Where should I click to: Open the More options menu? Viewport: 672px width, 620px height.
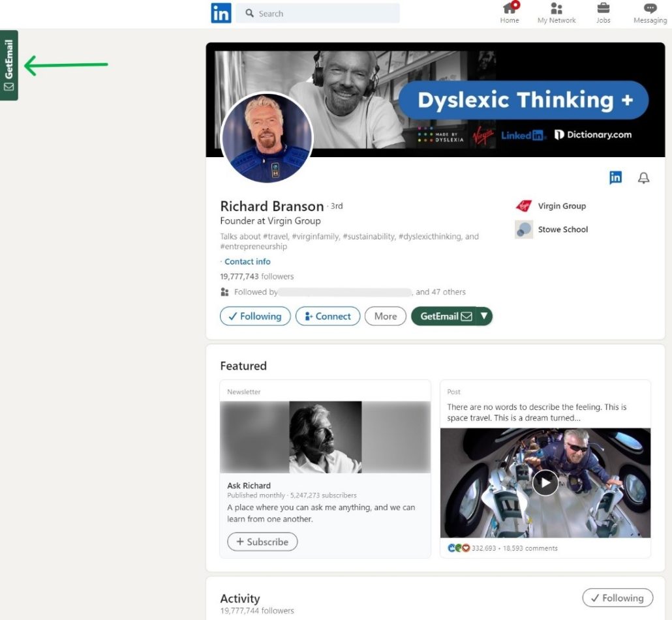[385, 316]
